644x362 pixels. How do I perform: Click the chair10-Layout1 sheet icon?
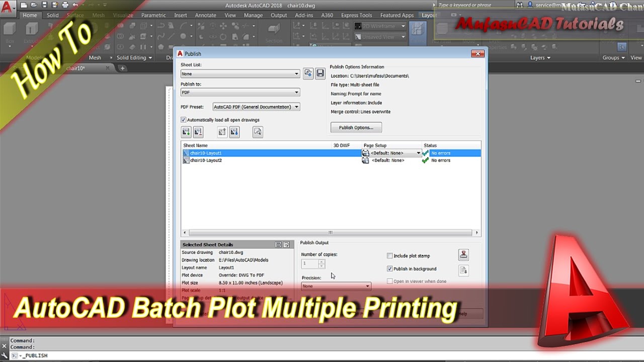[x=186, y=153]
